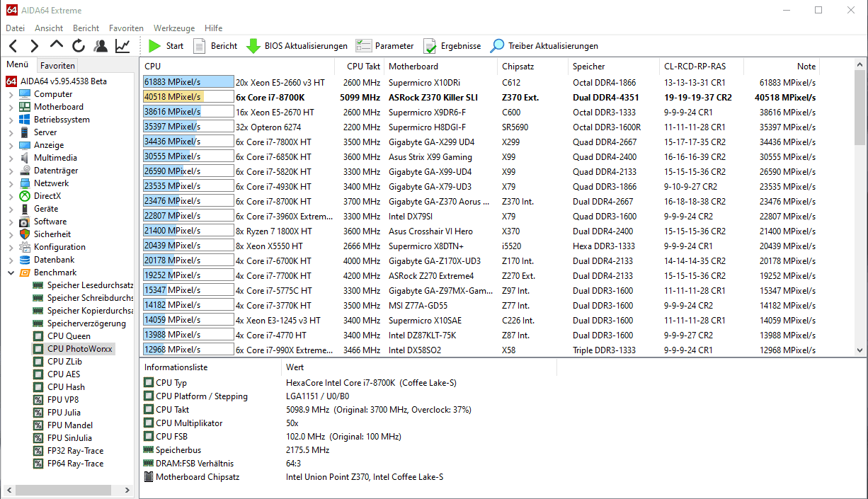
Task: Open the Datei menu
Action: pyautogui.click(x=15, y=28)
